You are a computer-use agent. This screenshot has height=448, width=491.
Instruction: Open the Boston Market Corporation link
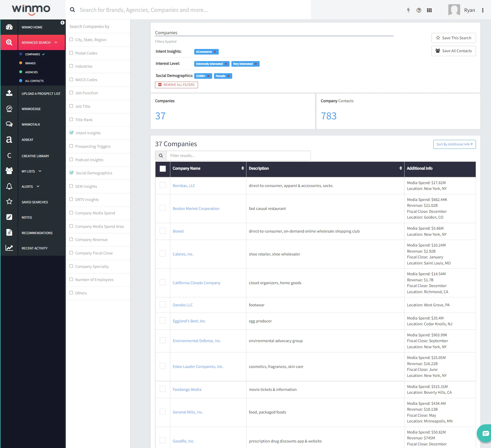pyautogui.click(x=196, y=209)
